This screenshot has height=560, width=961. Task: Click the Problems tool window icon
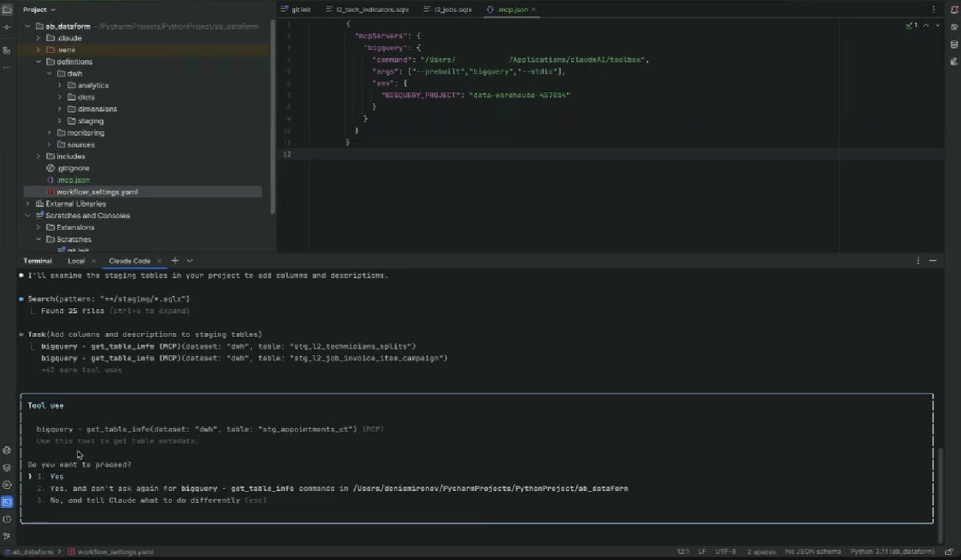(x=7, y=519)
